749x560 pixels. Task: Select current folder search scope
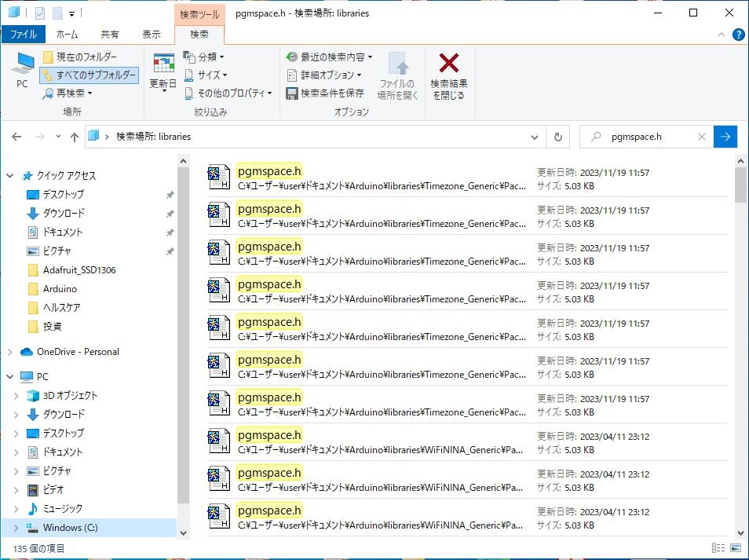click(x=80, y=57)
